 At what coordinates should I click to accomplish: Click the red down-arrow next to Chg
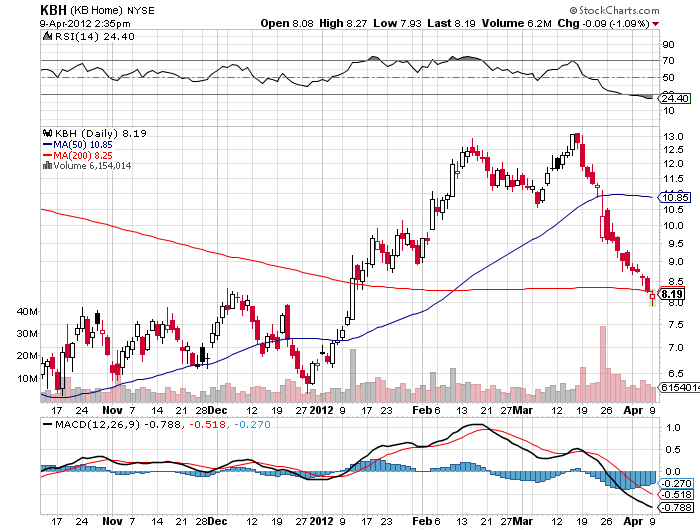coord(655,24)
